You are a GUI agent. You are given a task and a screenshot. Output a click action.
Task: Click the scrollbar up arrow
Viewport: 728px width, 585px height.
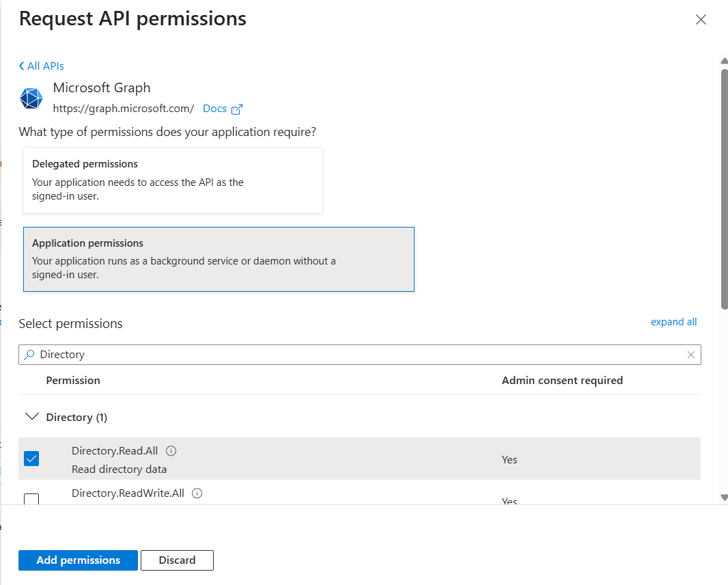[725, 61]
